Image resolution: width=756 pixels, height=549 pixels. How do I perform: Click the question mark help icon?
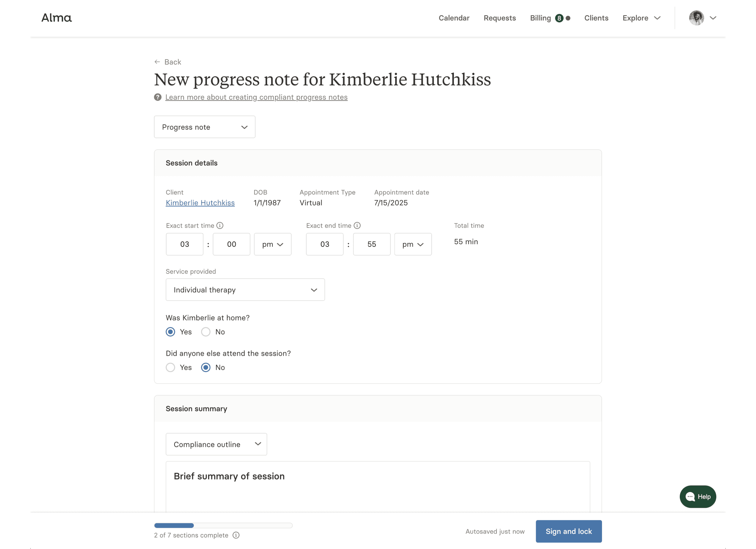[158, 97]
